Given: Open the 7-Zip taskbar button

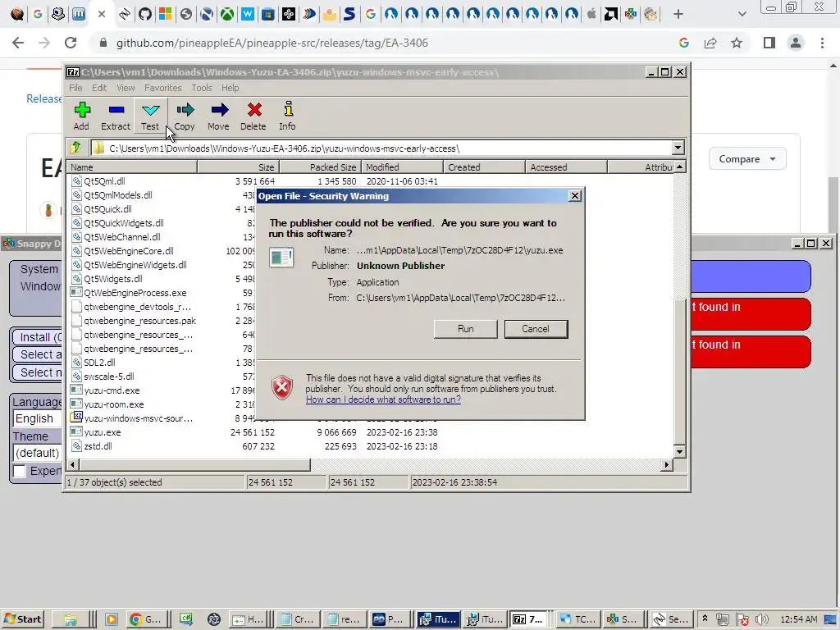Looking at the screenshot, I should (529, 619).
